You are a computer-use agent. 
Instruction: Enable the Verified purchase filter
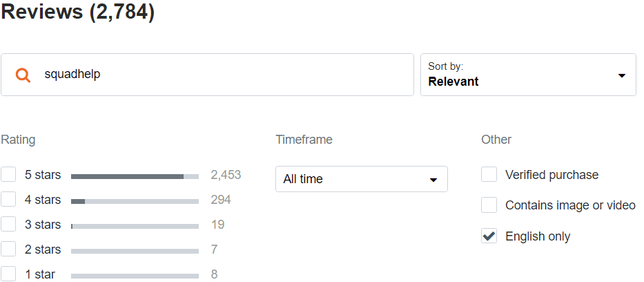(489, 174)
